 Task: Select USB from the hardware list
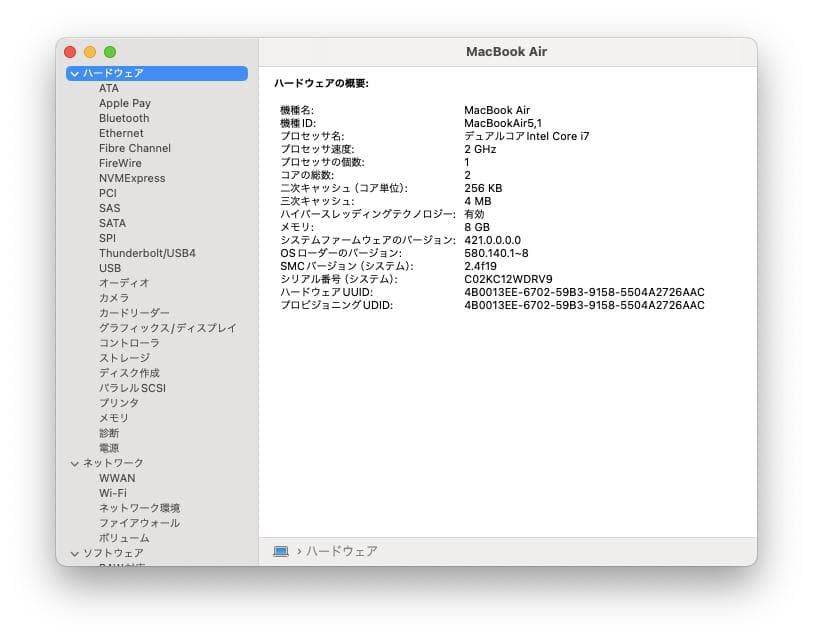point(110,268)
